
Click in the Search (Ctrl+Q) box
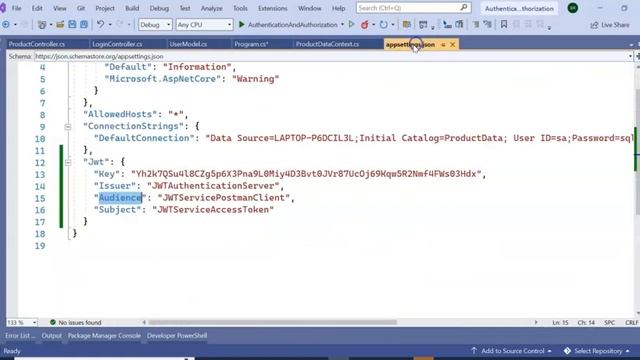[413, 8]
